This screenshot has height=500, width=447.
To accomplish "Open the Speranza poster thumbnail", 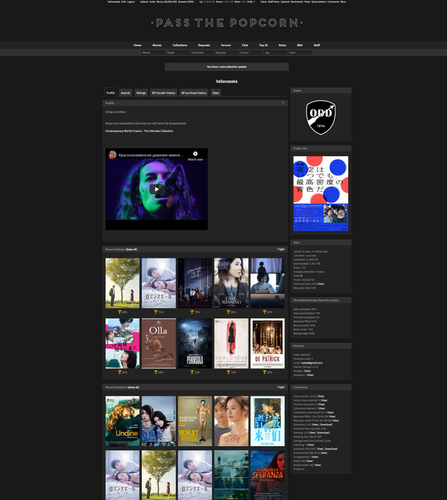I will (268, 475).
